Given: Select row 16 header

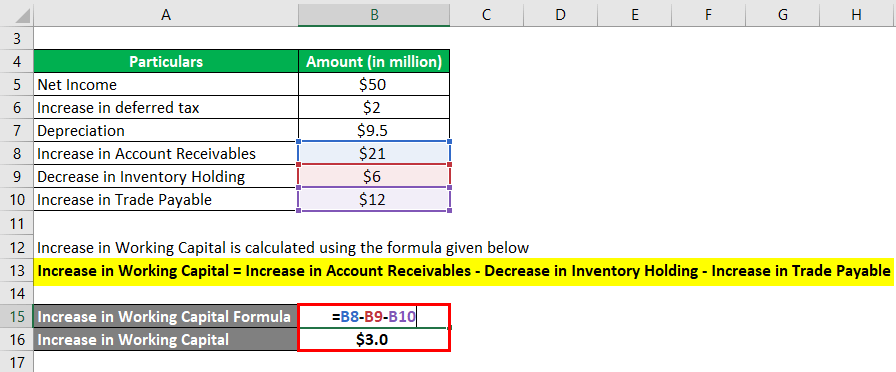Looking at the screenshot, I should [17, 339].
